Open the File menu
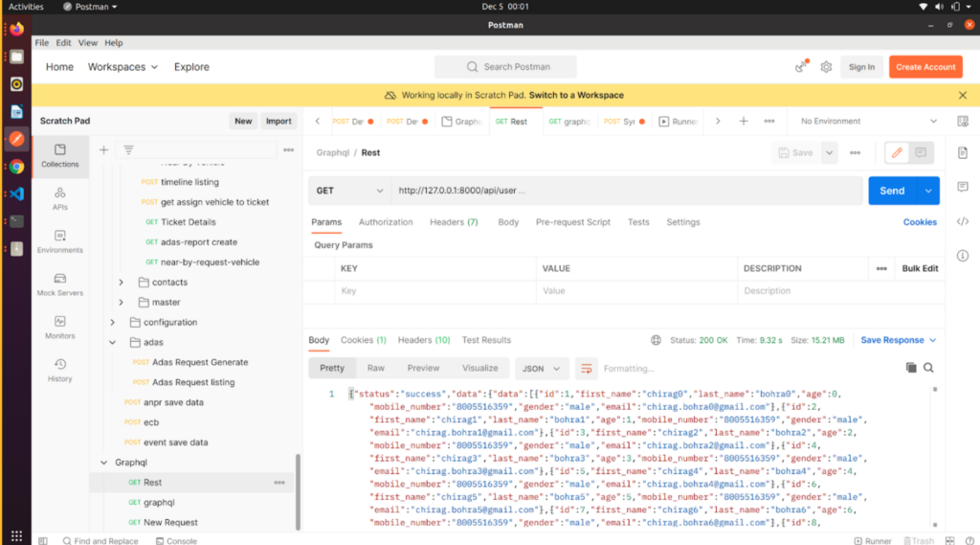This screenshot has height=545, width=980. click(x=42, y=42)
